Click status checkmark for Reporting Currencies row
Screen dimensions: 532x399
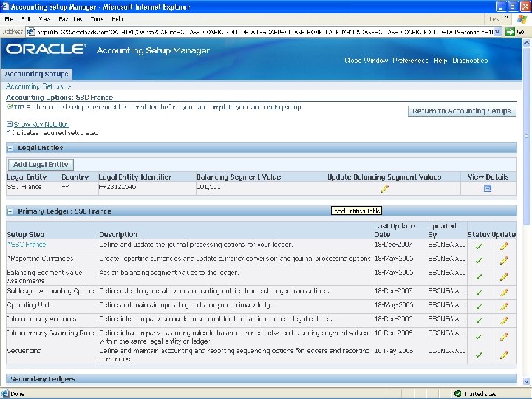coord(479,261)
